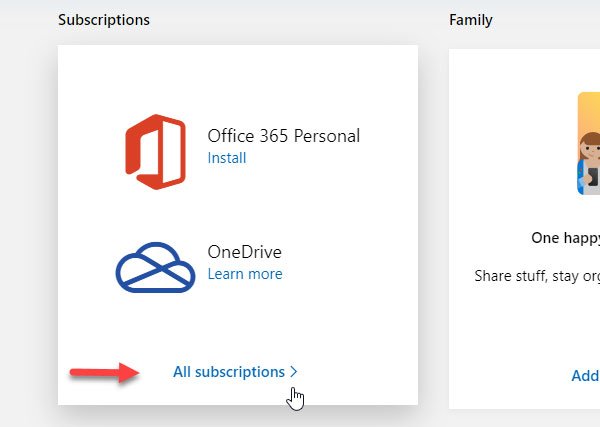The image size is (600, 427).
Task: Select the OneDrive subscription title
Action: pos(245,252)
